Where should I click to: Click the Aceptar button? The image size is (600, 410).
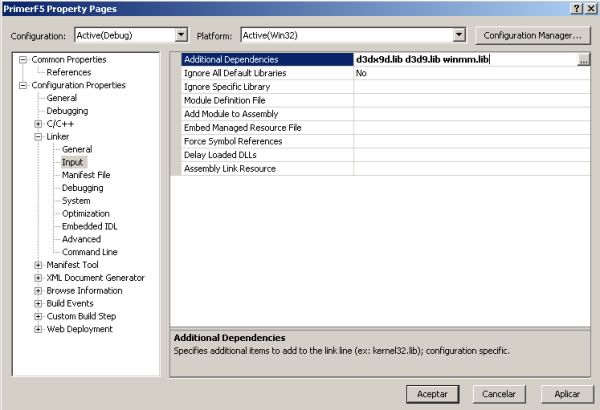pyautogui.click(x=432, y=394)
